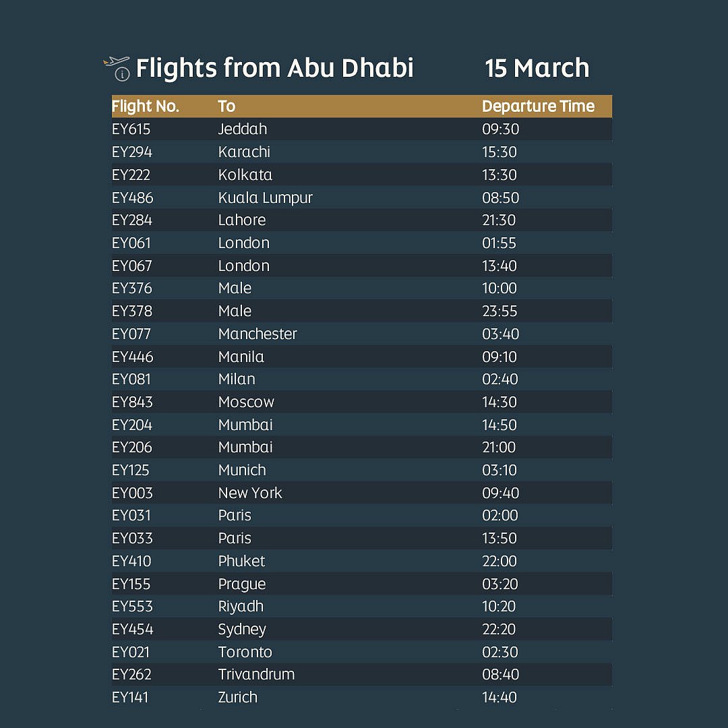Click the 15 March date heading
This screenshot has height=728, width=728.
tap(537, 68)
